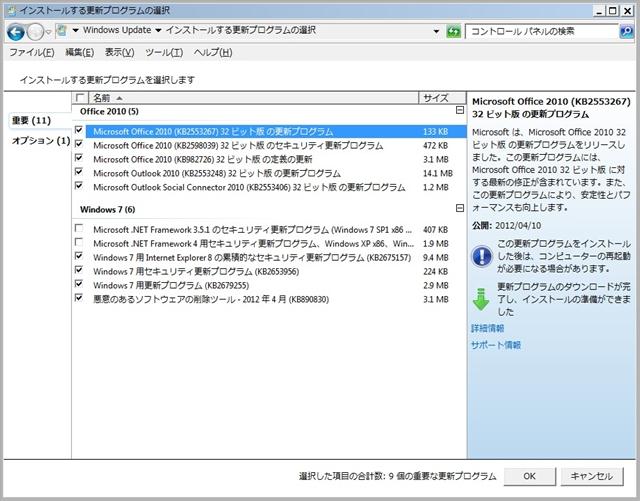640x501 pixels.
Task: Click the green download-complete arrow icon
Action: pyautogui.click(x=481, y=299)
